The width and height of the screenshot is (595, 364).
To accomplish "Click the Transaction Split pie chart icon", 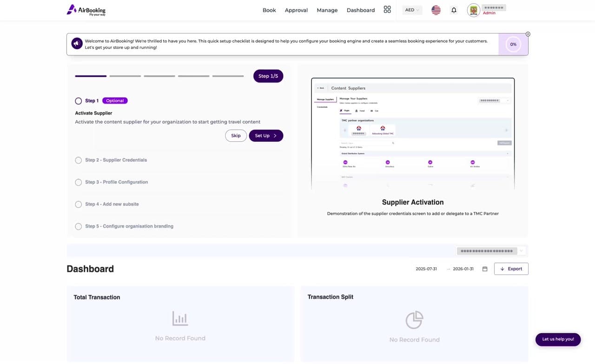I will 415,320.
